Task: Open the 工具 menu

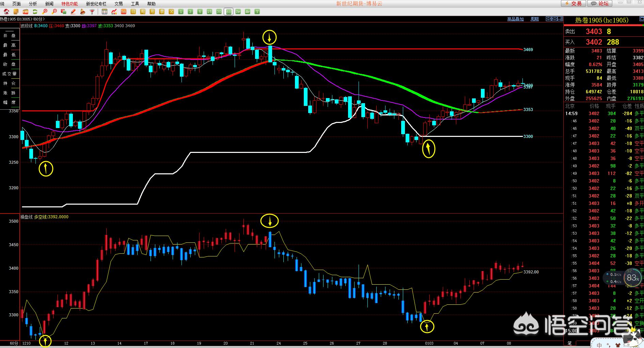Action: coord(135,4)
